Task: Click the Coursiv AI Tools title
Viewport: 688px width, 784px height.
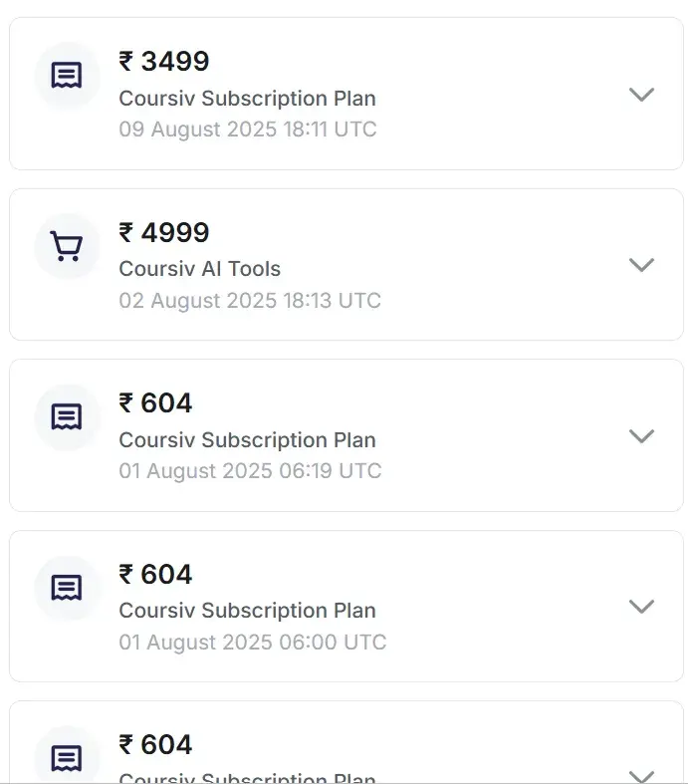Action: point(199,269)
